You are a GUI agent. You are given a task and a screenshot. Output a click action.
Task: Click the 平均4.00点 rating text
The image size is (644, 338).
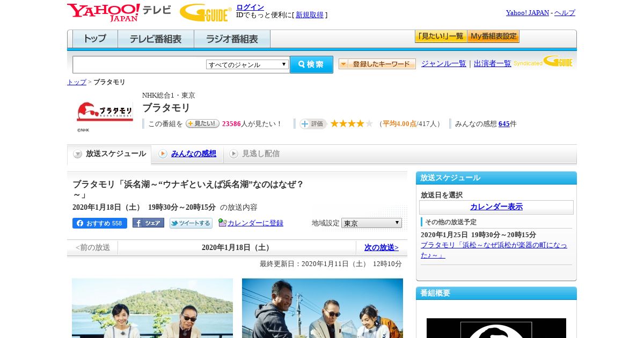399,124
